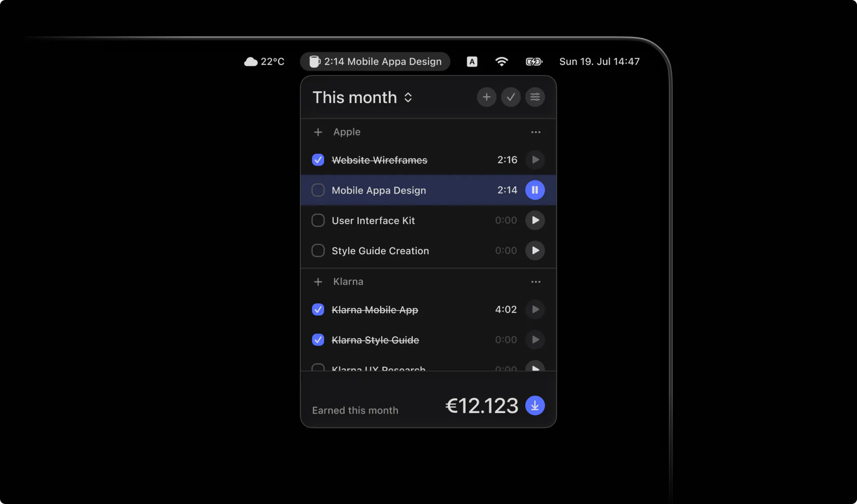Open the Wi-Fi status icon
This screenshot has height=504, width=857.
click(501, 62)
